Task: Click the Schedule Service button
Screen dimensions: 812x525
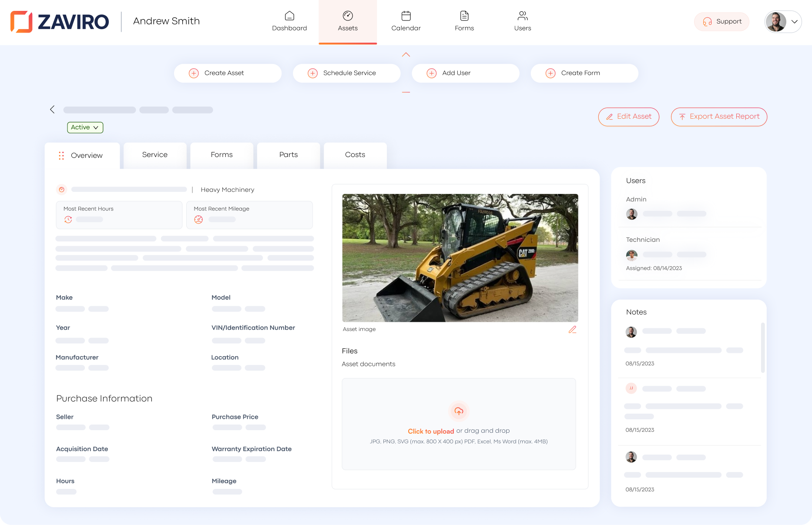Action: pos(346,73)
